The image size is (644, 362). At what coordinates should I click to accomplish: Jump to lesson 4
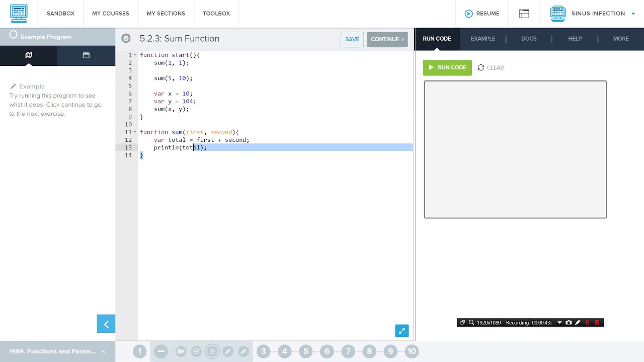(284, 351)
